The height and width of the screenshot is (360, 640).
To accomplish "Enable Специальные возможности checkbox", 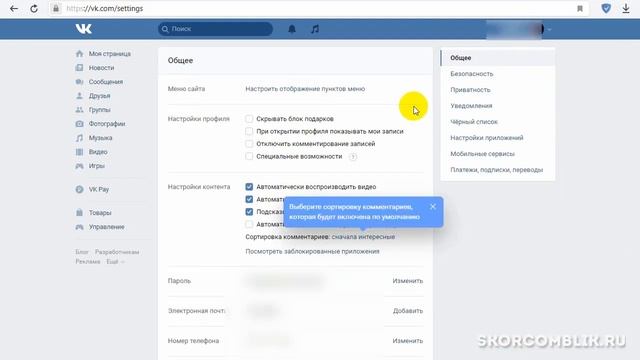I will (249, 156).
